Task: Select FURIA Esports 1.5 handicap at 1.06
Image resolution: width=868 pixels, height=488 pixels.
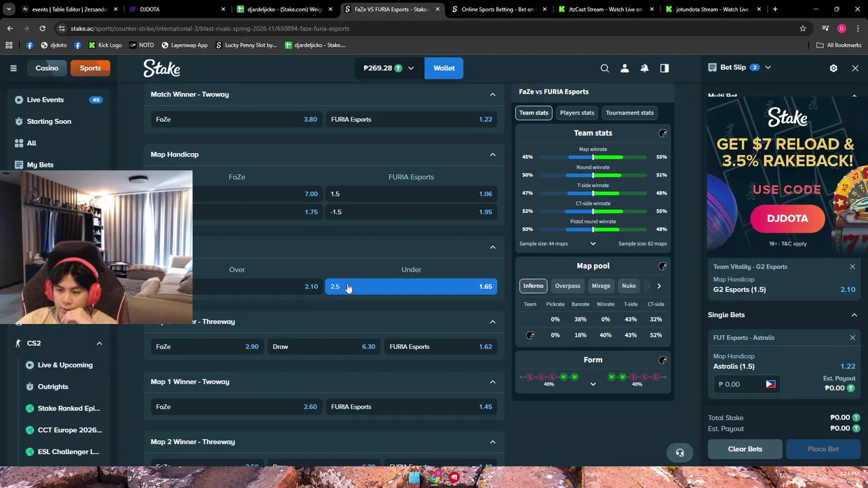Action: pos(411,194)
